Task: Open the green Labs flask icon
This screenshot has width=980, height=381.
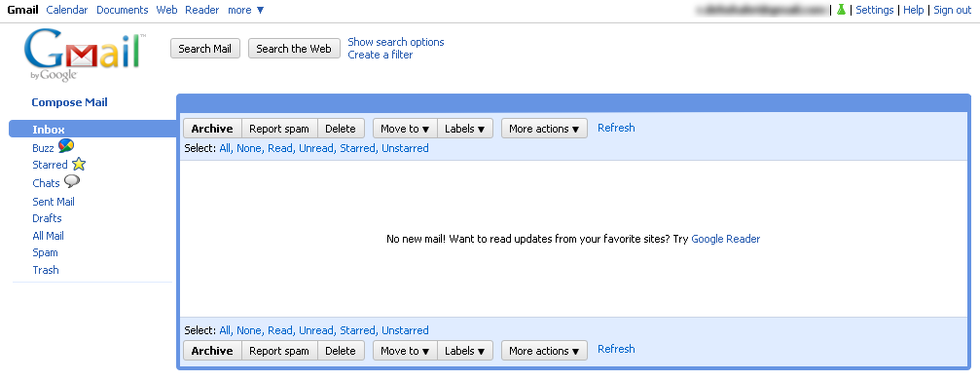Action: pos(841,10)
